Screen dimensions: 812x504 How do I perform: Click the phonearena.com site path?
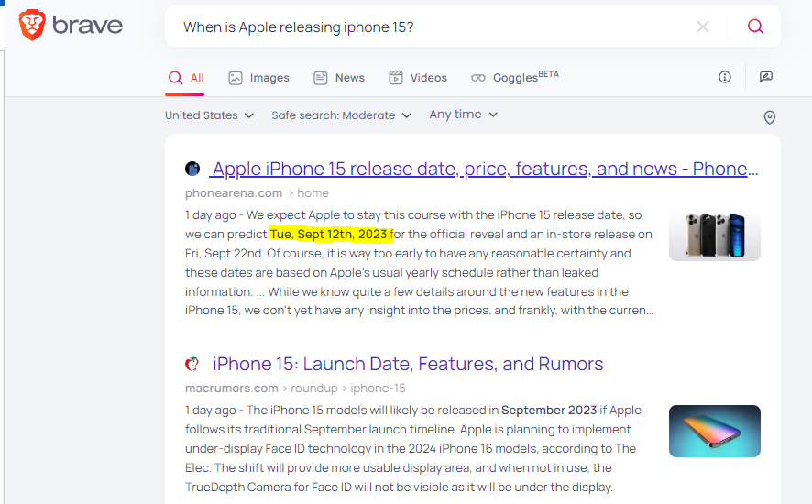coord(257,193)
